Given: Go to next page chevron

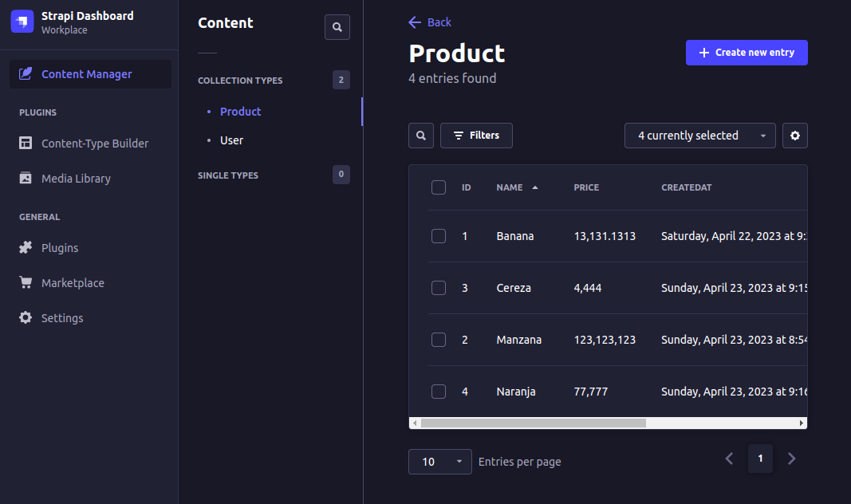Looking at the screenshot, I should pyautogui.click(x=792, y=459).
